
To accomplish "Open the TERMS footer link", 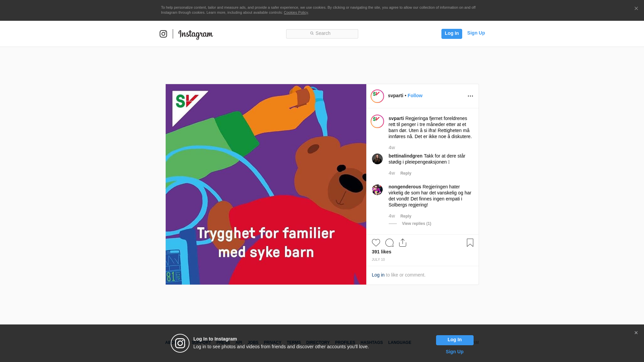I will click(294, 343).
